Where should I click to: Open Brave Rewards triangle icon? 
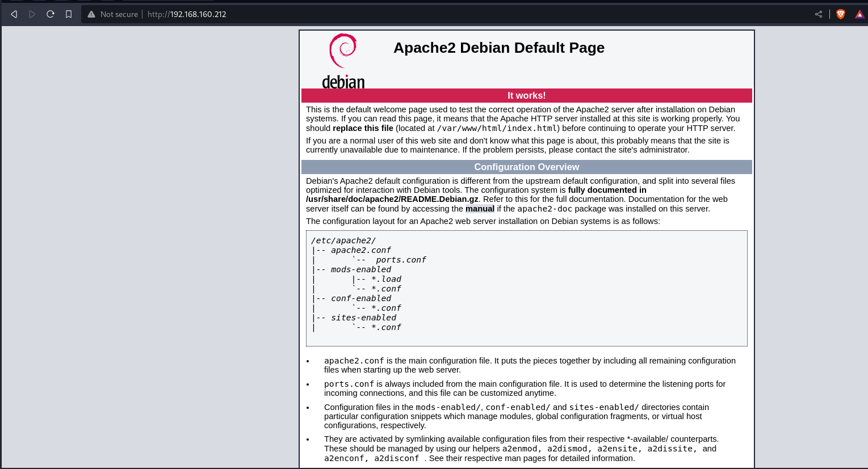859,14
